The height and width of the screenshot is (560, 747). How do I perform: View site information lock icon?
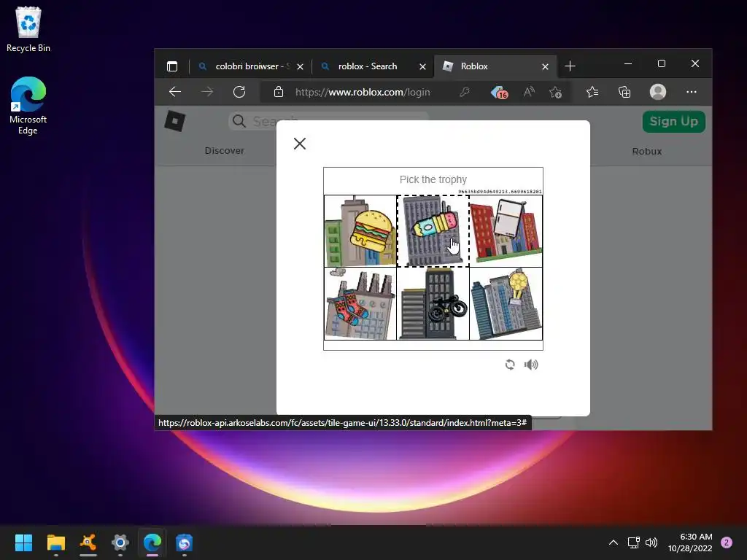tap(279, 92)
